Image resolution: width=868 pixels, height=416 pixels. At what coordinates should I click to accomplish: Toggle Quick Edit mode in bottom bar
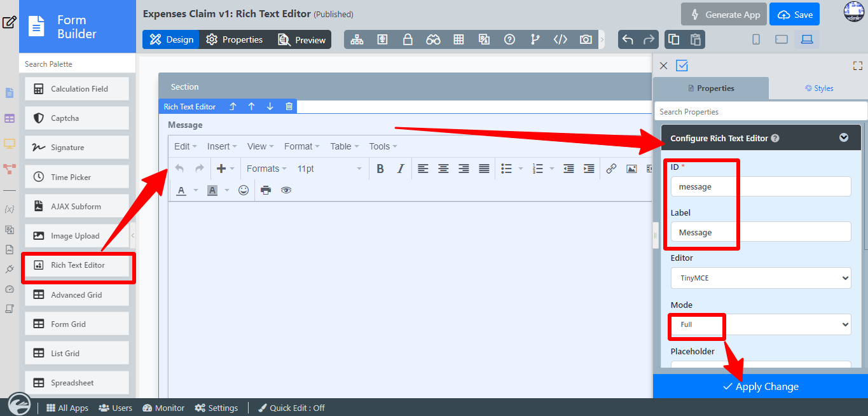(291, 408)
